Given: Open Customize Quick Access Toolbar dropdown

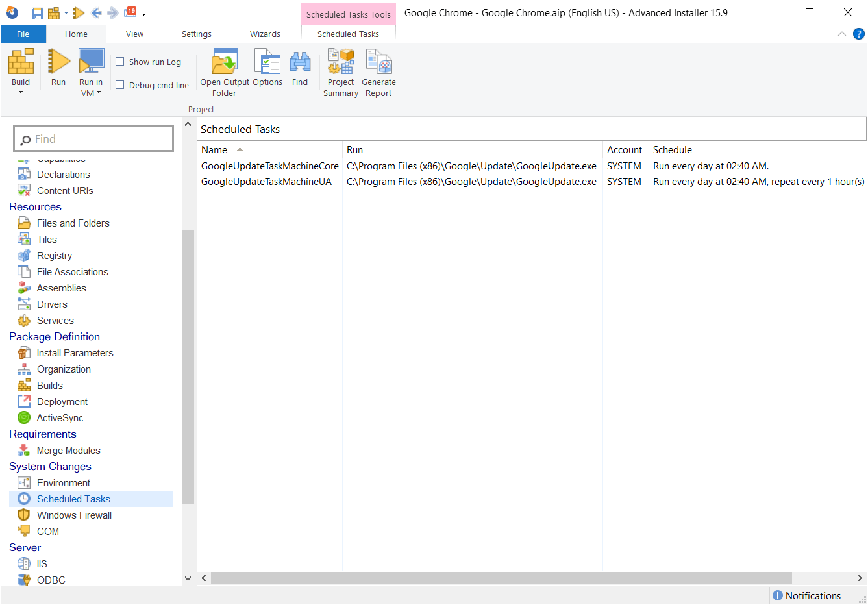Looking at the screenshot, I should coord(143,14).
